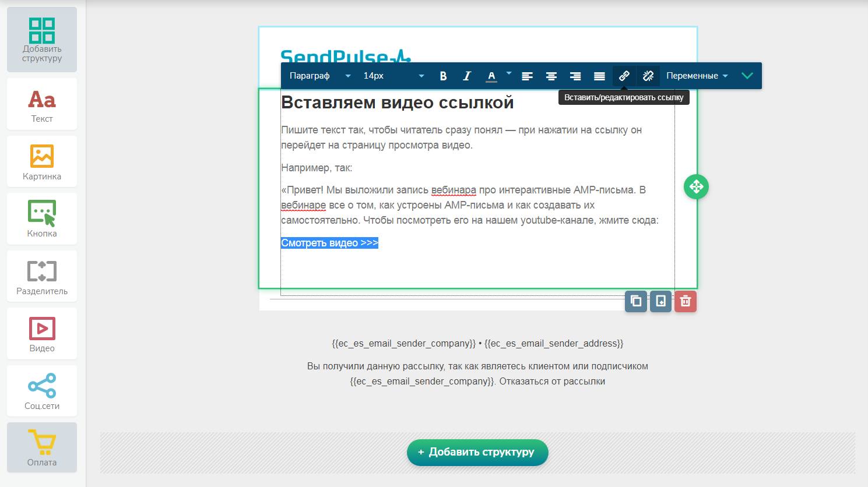Screen dimensions: 868x487
Task: Click the selected Смотреть видео >>> text
Action: click(329, 243)
